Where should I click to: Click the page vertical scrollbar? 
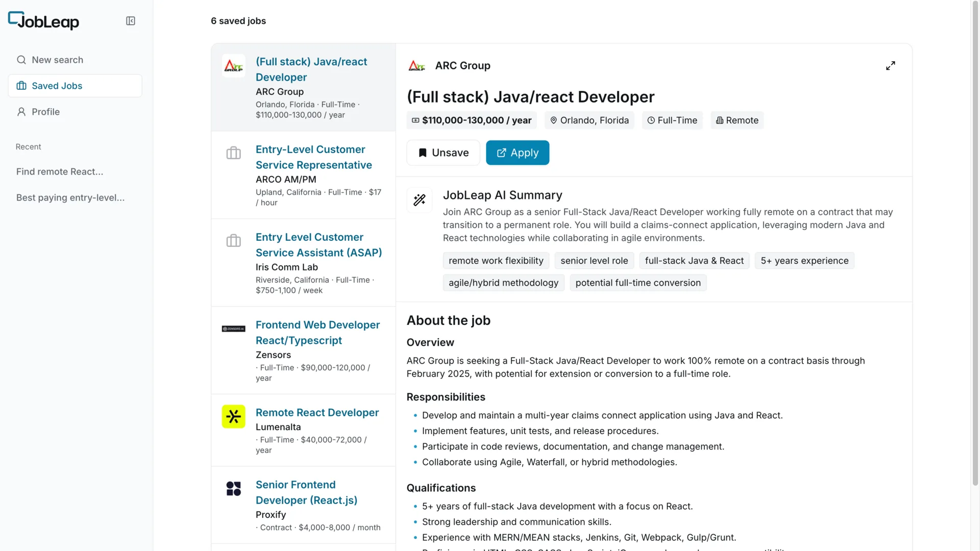pyautogui.click(x=975, y=243)
